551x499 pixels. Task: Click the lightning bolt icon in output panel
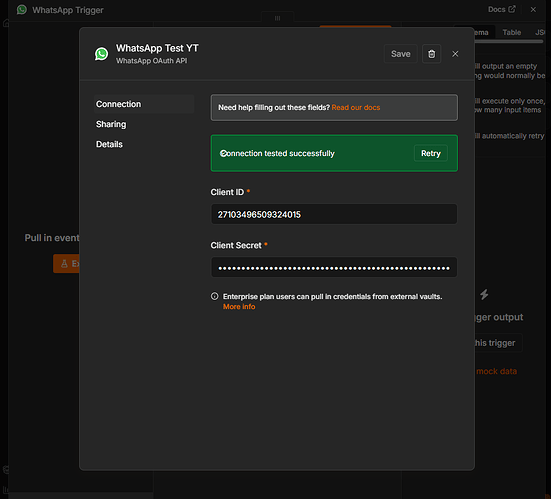[x=484, y=294]
